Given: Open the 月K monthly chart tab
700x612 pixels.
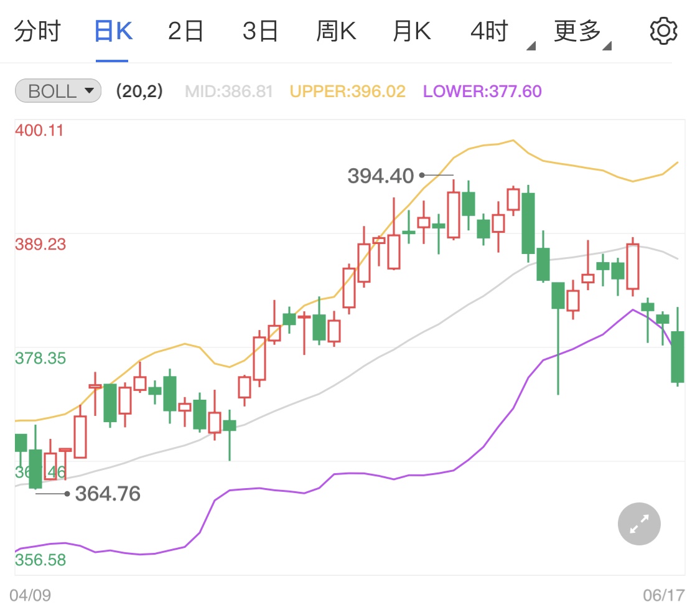Looking at the screenshot, I should coord(412,31).
